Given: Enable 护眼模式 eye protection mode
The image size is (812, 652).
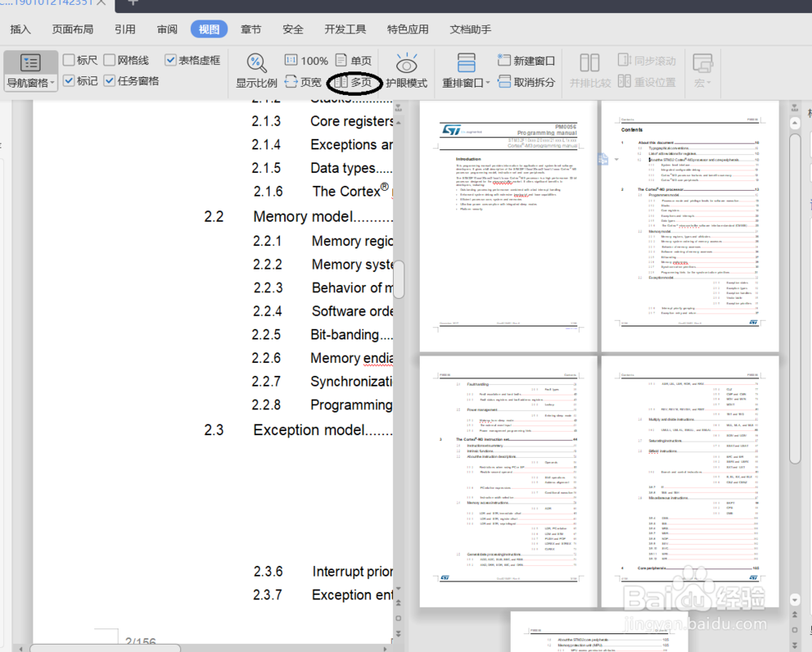Looking at the screenshot, I should click(407, 71).
